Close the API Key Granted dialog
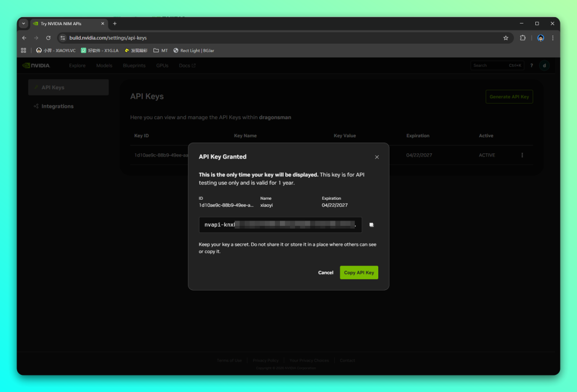The image size is (577, 392). [377, 157]
